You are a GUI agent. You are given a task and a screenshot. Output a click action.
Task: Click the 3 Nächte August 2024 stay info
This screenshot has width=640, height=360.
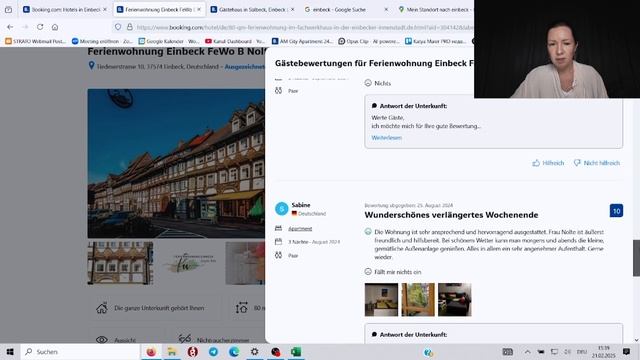[x=314, y=242]
